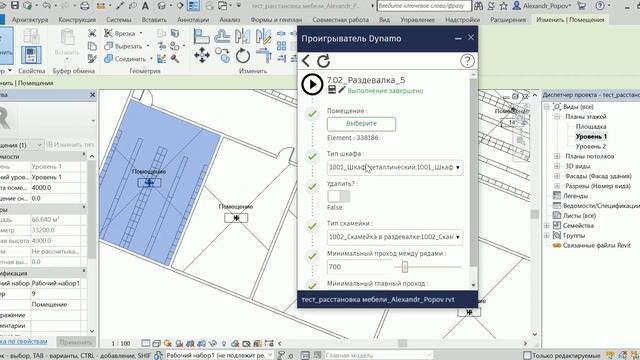Image resolution: width=640 pixels, height=360 pixels.
Task: Select the Trim/Extend to corner icon
Action: pyautogui.click(x=264, y=55)
